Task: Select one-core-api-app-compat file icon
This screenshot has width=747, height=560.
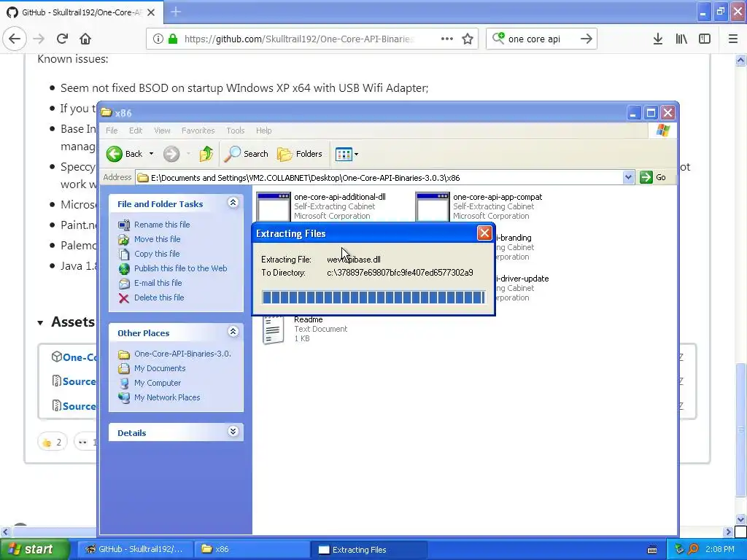Action: (x=433, y=206)
